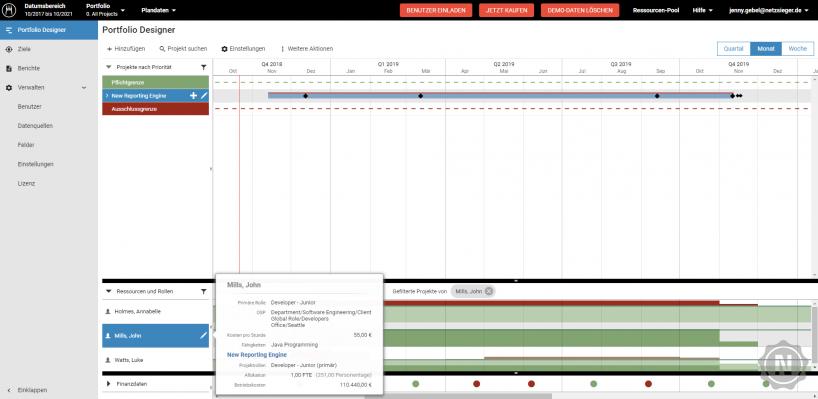Select resource Mills, John
818x399 pixels.
coord(155,336)
